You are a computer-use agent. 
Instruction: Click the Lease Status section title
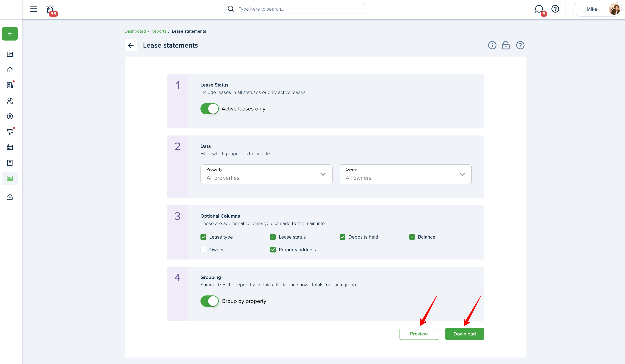[214, 85]
